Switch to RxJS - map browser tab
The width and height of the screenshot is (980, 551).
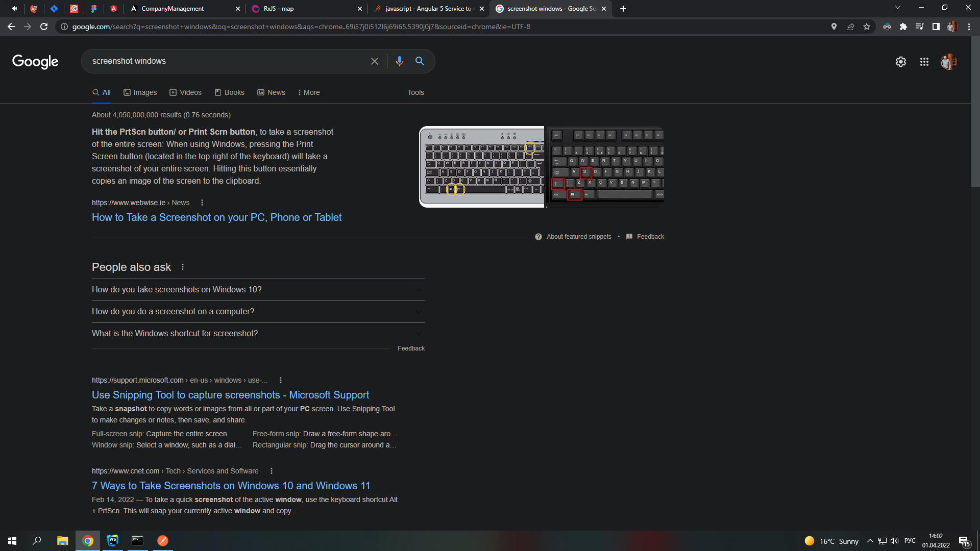pos(306,9)
